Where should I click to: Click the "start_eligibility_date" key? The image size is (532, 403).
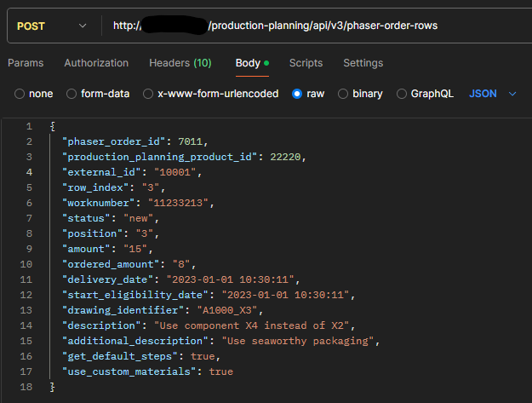[x=135, y=294]
